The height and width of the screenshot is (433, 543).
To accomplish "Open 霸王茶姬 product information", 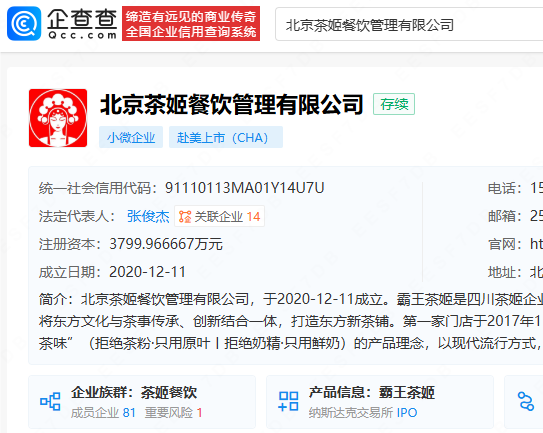I will (407, 392).
